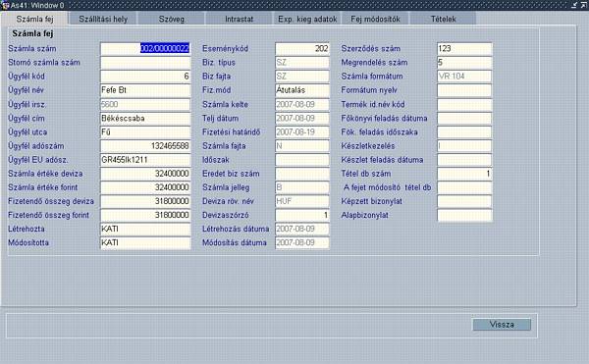Click the Vissza button
Image resolution: width=589 pixels, height=364 pixels.
point(502,325)
